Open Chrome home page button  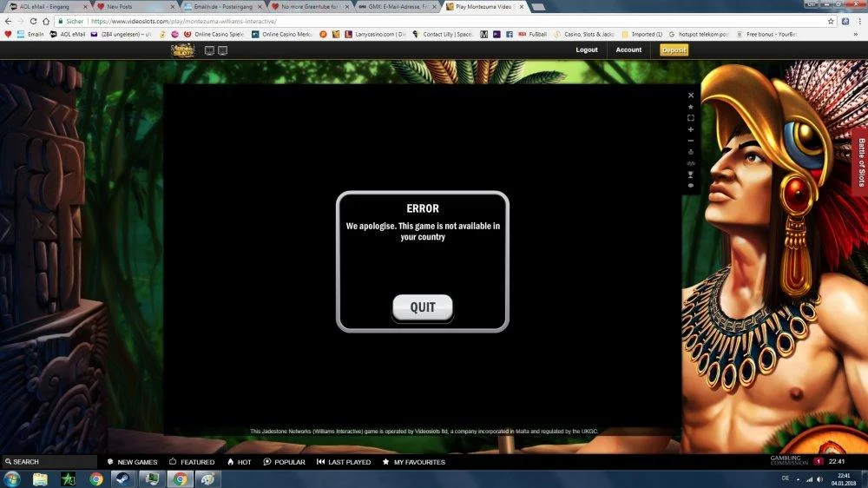46,21
